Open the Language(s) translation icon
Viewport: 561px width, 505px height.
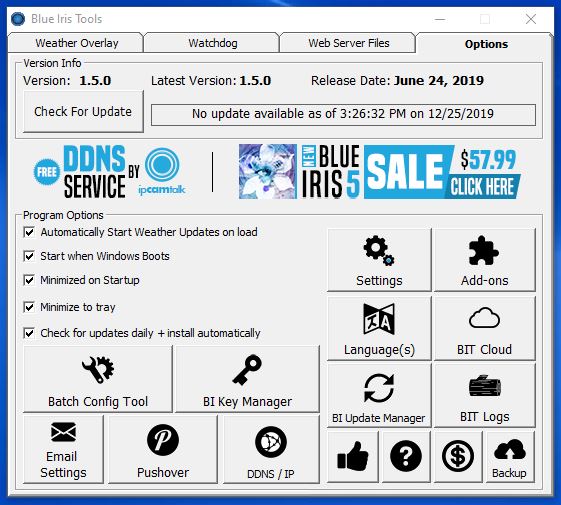pyautogui.click(x=379, y=328)
